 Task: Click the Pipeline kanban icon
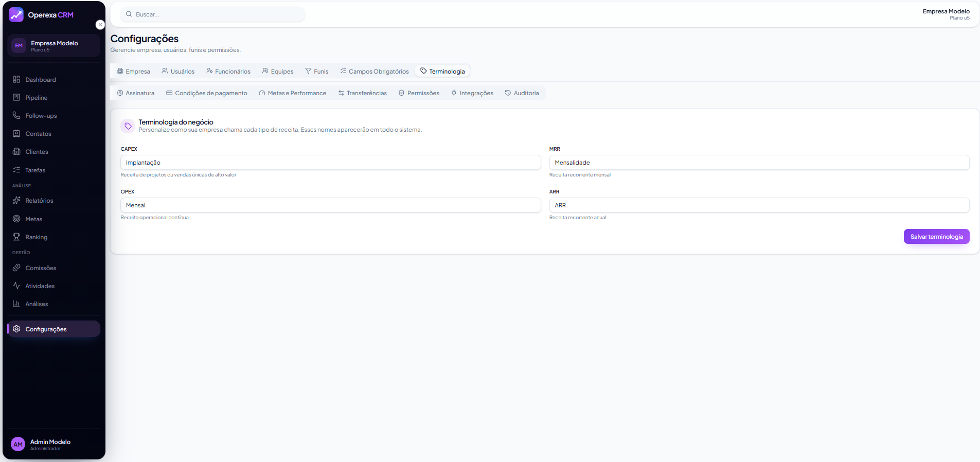click(16, 97)
